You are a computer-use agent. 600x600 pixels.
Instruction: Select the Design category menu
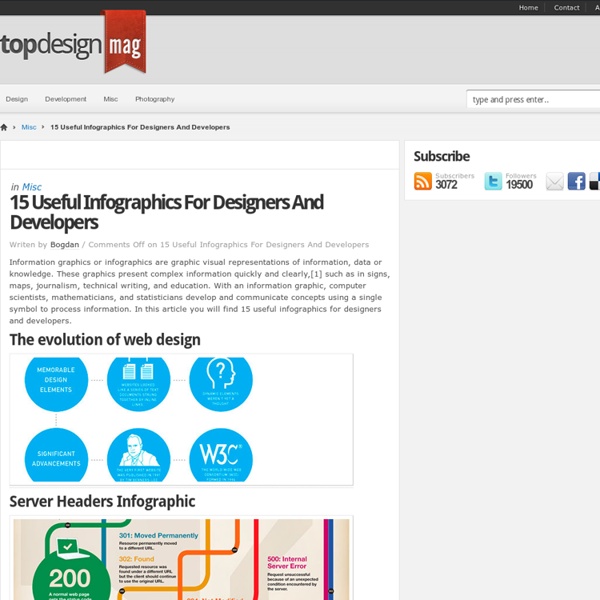pyautogui.click(x=17, y=99)
